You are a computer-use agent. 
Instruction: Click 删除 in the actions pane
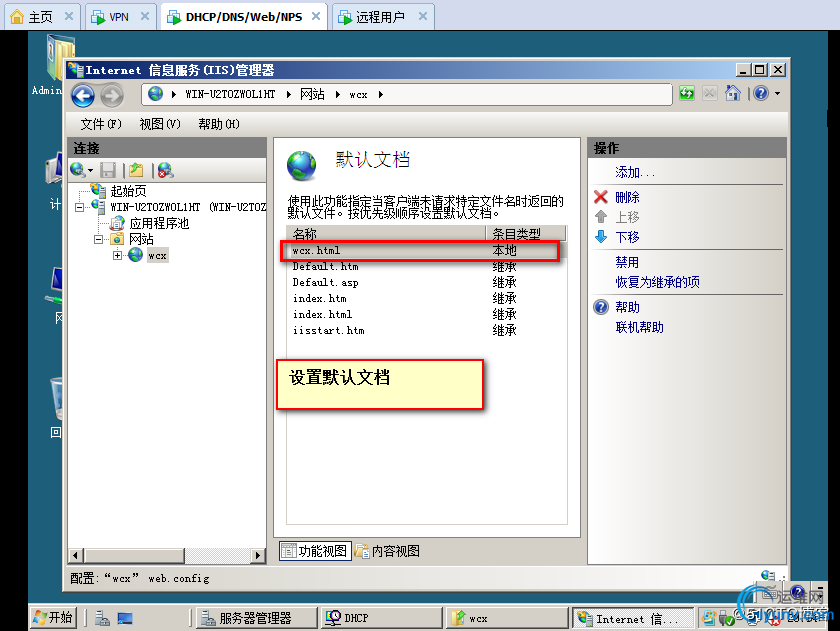point(627,197)
